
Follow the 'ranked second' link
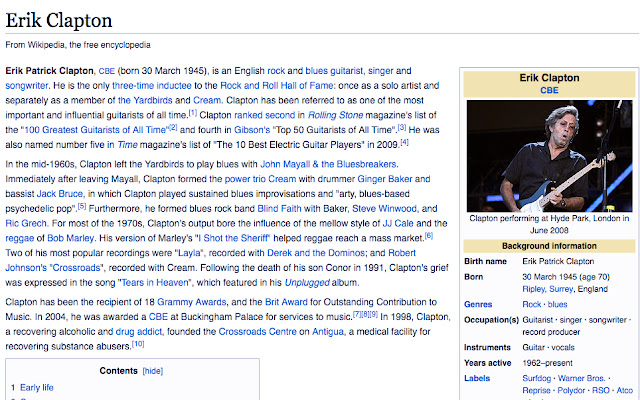tap(264, 115)
